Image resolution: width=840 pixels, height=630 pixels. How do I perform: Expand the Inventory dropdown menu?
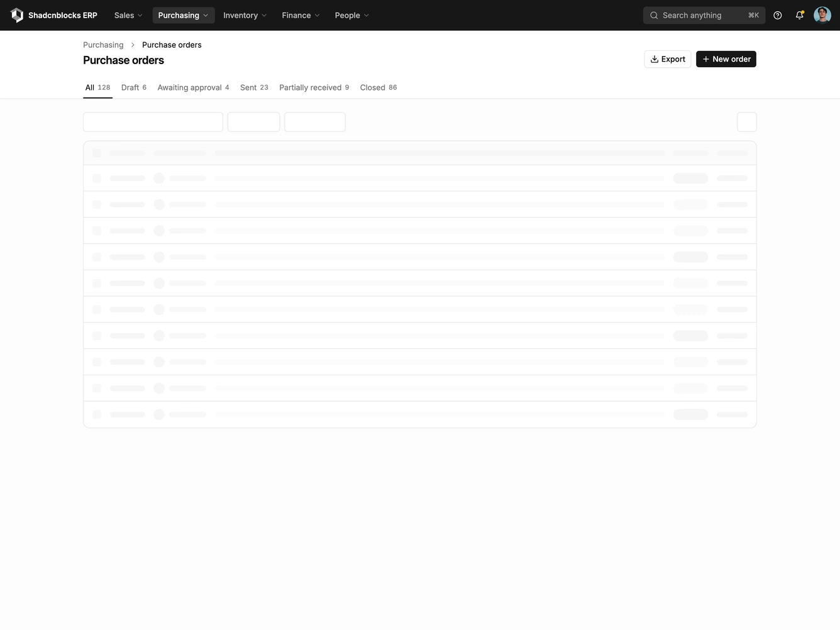coord(245,15)
